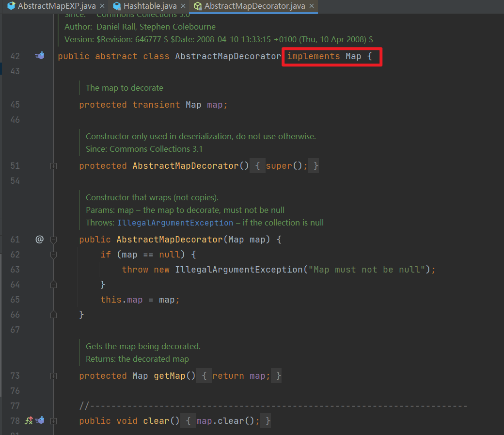Collapse the AbstractMapDecorator constructor on line 61

[53, 239]
